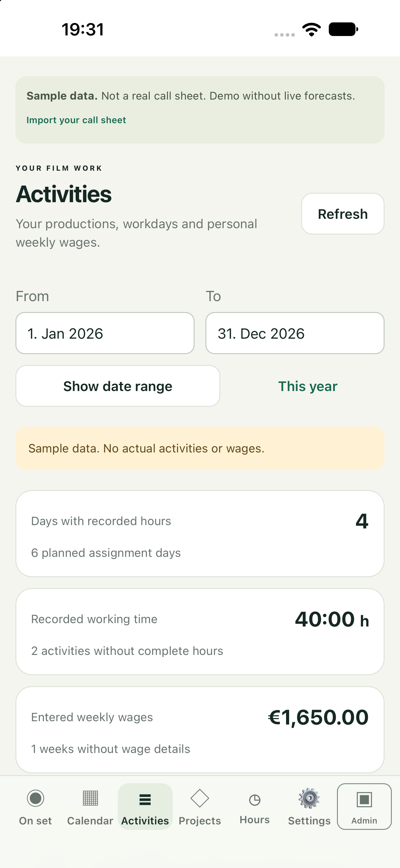Open the Settings gear icon

[309, 798]
